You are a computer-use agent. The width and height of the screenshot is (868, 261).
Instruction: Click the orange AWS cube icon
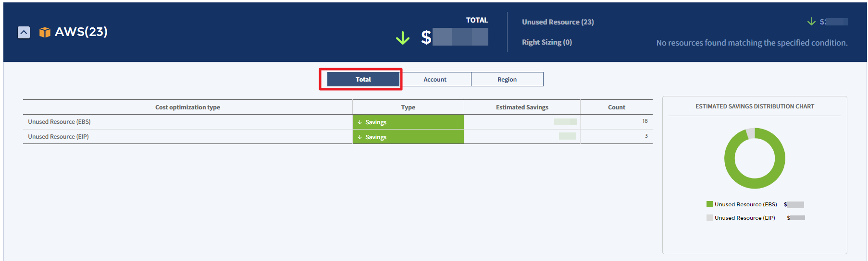45,32
